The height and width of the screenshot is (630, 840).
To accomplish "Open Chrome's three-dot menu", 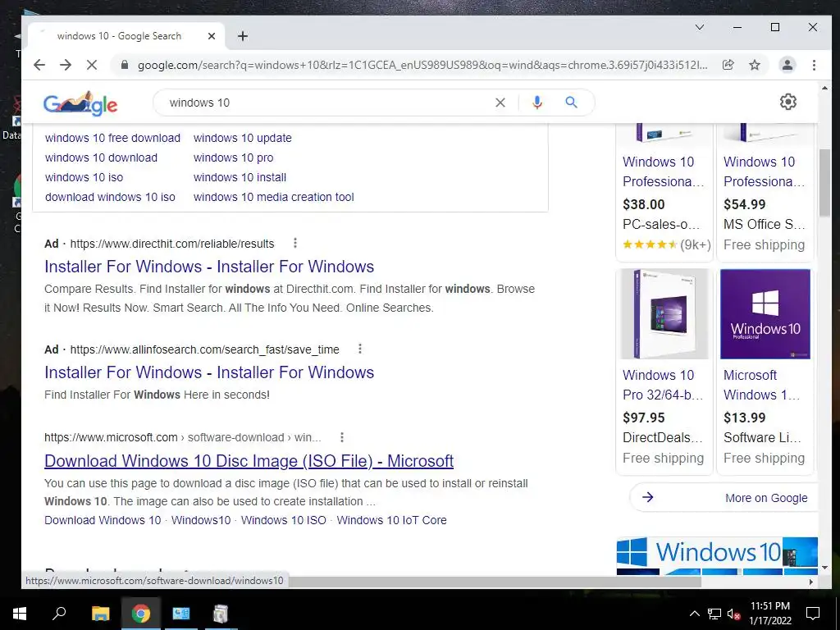I will coord(814,65).
